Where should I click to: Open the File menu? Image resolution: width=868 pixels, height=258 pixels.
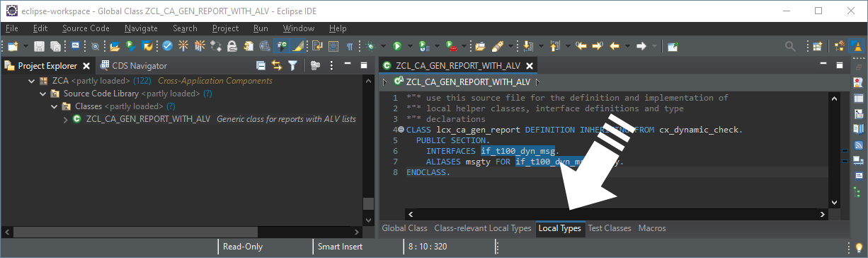point(12,28)
